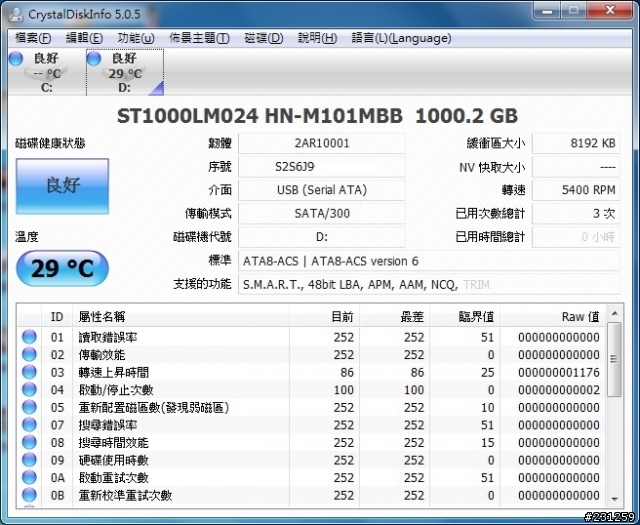640x525 pixels.
Task: Select the 啟動/停止次數 attribute row
Action: (x=311, y=390)
